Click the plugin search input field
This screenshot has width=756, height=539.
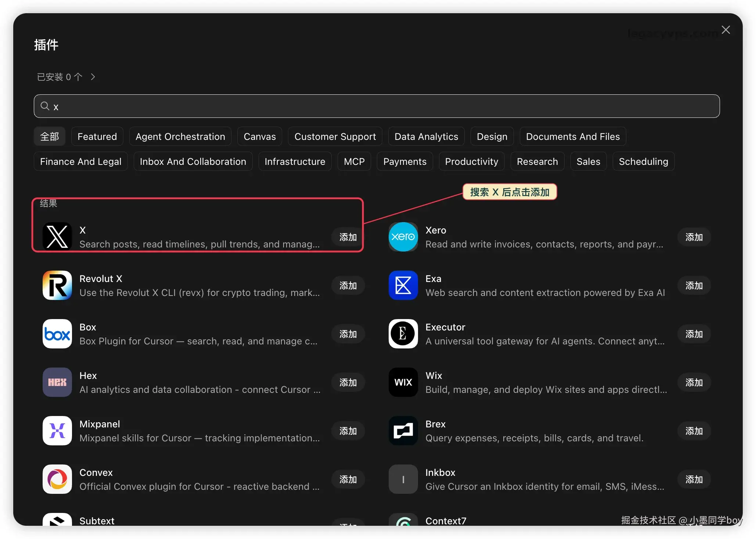(377, 106)
